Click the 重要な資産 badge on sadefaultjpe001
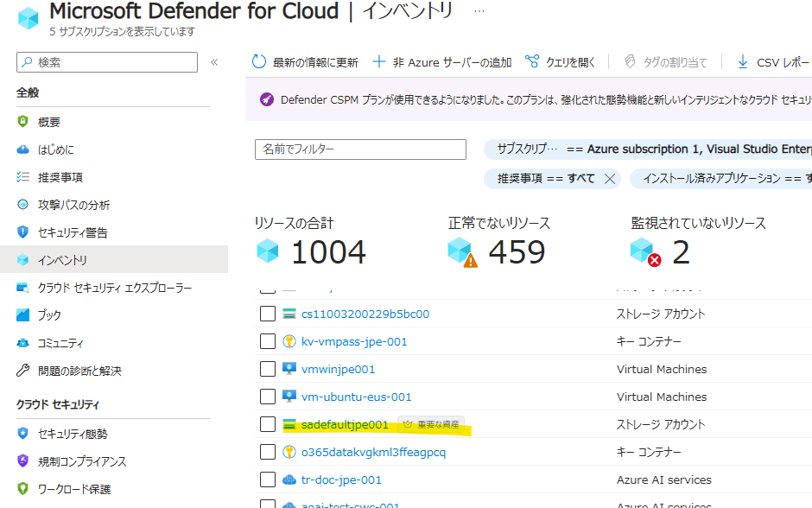The height and width of the screenshot is (508, 812). [x=431, y=424]
